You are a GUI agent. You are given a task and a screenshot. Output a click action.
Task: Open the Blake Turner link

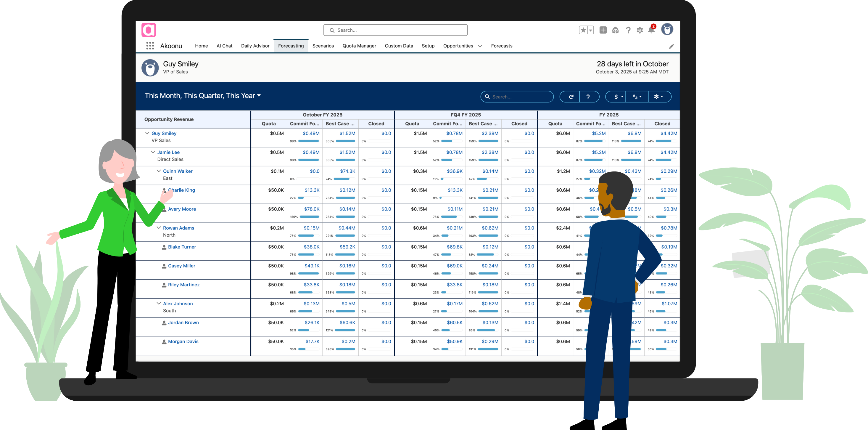coord(182,247)
